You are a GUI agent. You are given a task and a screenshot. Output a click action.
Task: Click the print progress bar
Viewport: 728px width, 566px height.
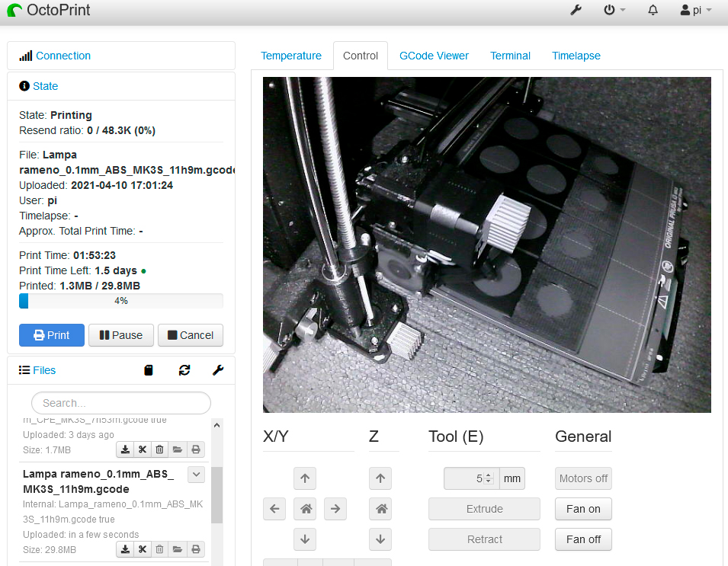[121, 301]
